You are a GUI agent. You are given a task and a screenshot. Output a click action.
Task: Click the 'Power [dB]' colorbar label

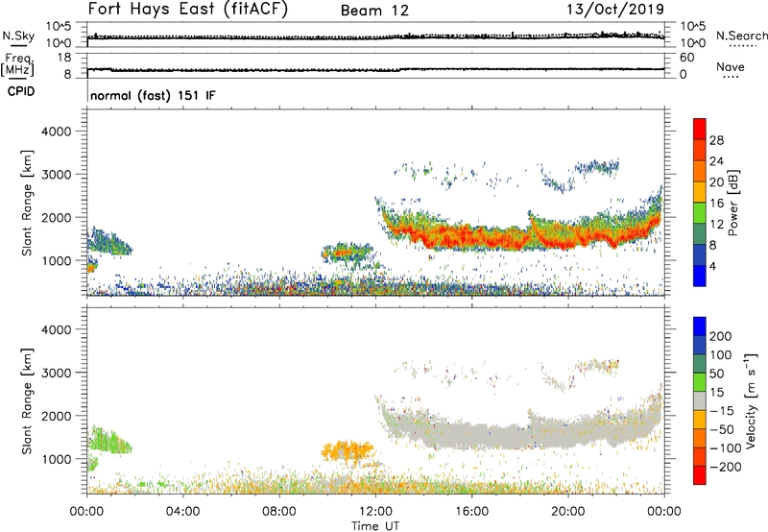732,203
